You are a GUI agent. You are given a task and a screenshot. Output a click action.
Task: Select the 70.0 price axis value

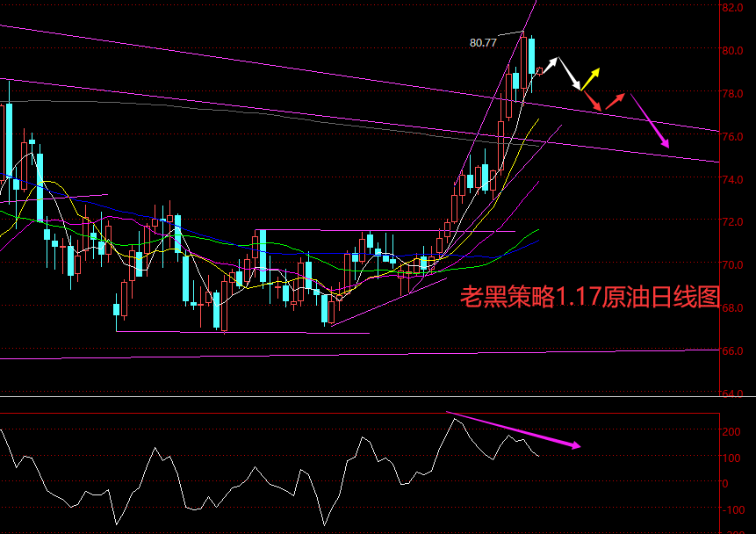[732, 265]
